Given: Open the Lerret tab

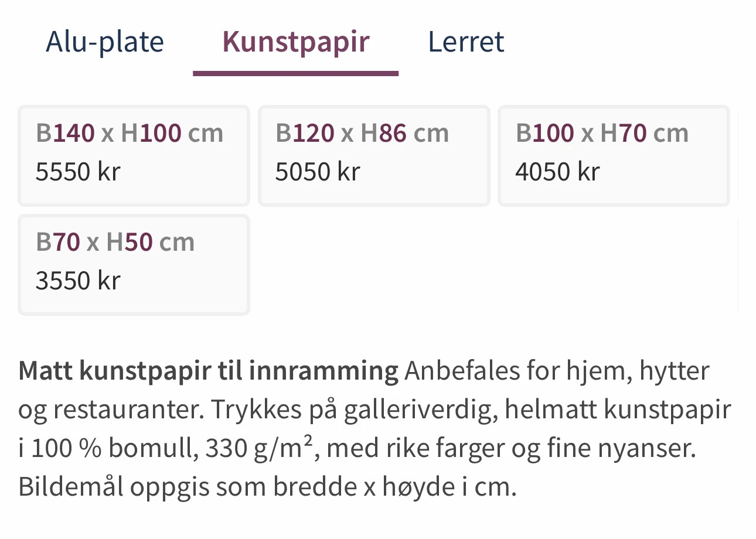Looking at the screenshot, I should [466, 42].
